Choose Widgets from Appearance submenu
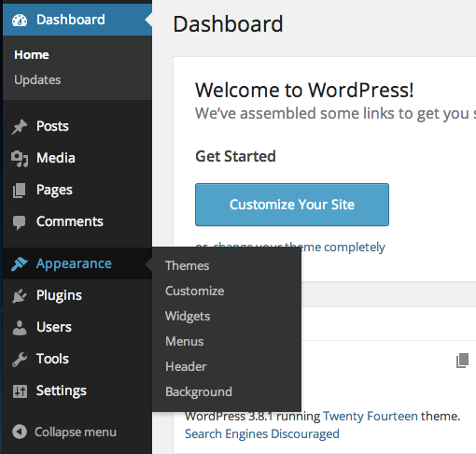Image resolution: width=476 pixels, height=454 pixels. 188,316
